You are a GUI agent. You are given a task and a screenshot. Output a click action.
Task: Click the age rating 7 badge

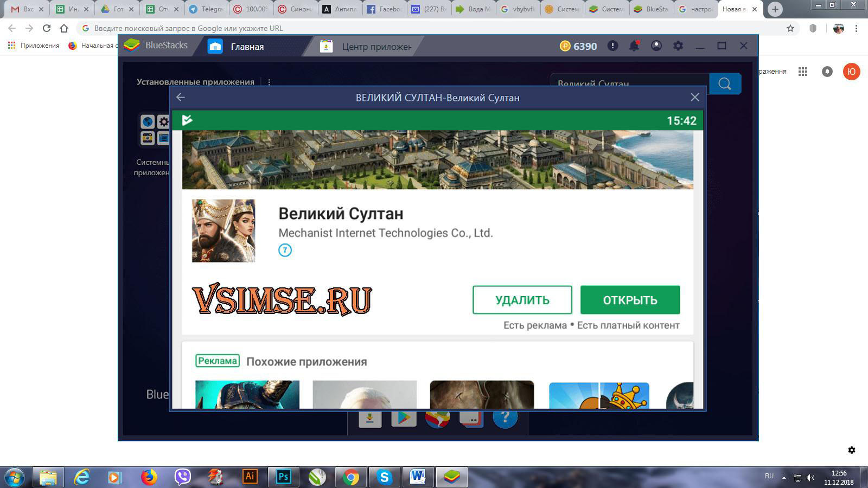click(285, 250)
